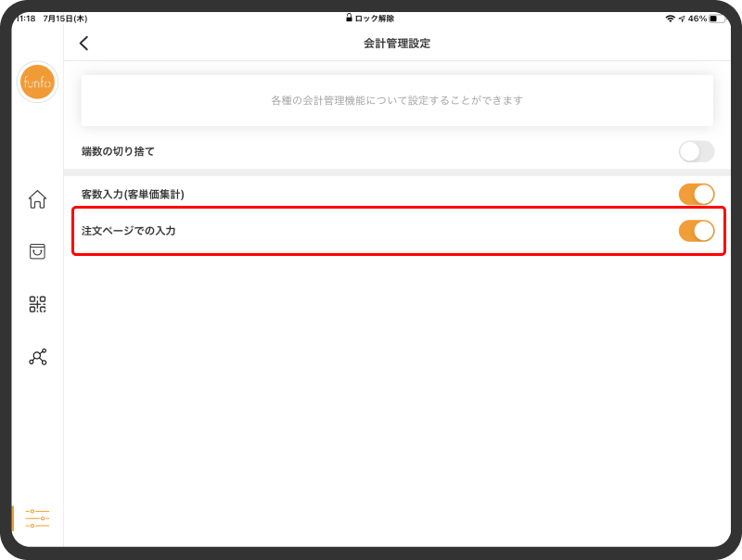The image size is (742, 560).
Task: Turn off 注文ページでの入力 switch
Action: (697, 231)
